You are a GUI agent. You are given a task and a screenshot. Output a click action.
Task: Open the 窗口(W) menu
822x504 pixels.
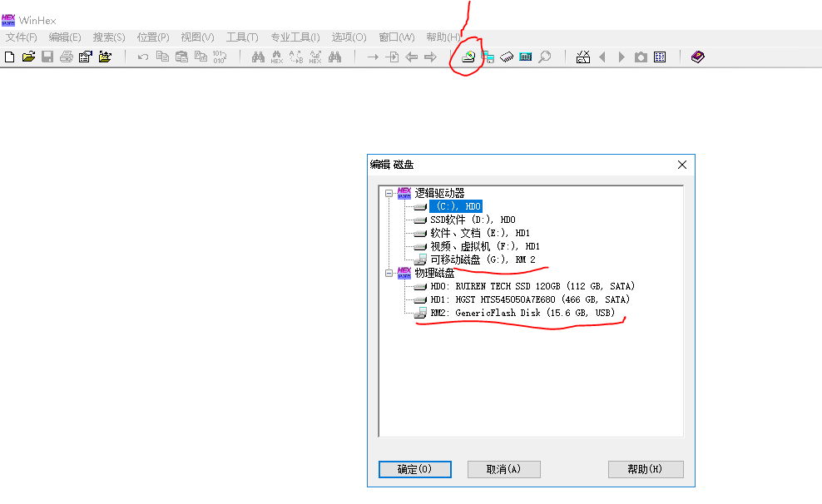pyautogui.click(x=397, y=37)
